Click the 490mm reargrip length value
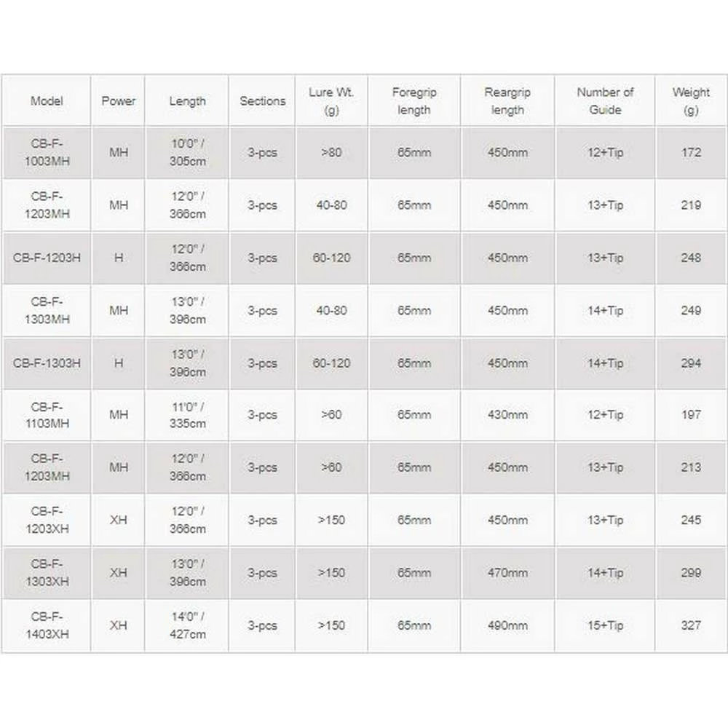This screenshot has width=728, height=728. (x=507, y=625)
